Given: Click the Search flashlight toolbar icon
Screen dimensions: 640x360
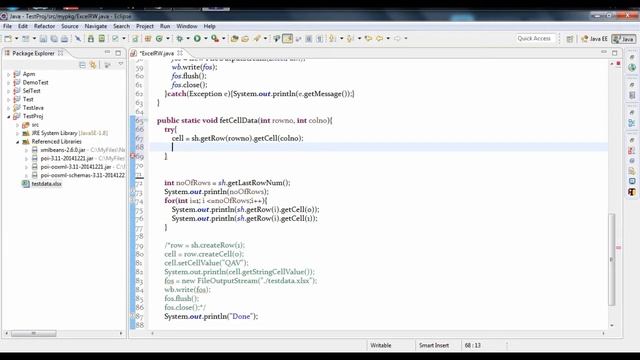Looking at the screenshot, I should (257, 38).
